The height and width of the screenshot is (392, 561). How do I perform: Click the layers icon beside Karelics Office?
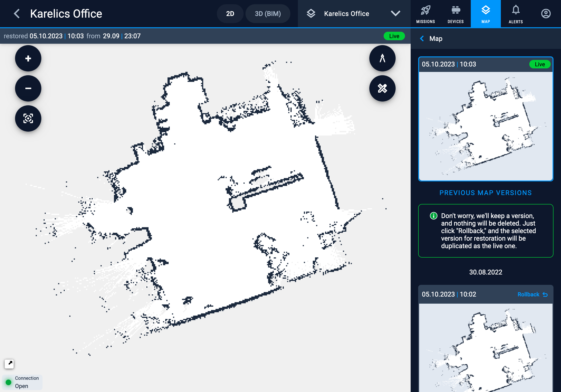[311, 14]
